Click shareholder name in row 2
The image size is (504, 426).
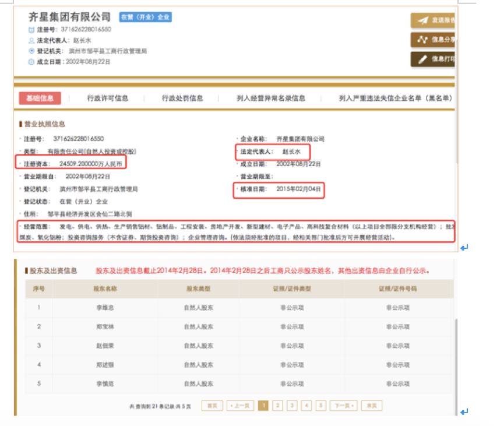click(x=105, y=327)
